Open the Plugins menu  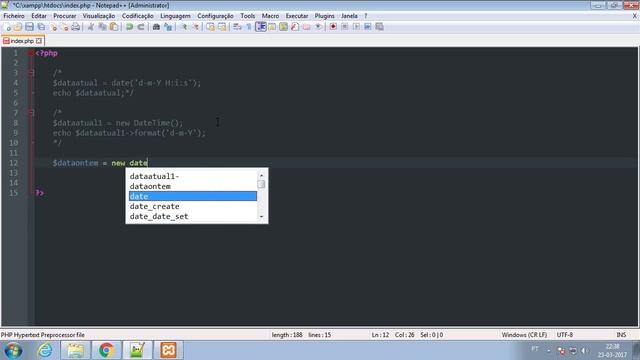[x=324, y=16]
